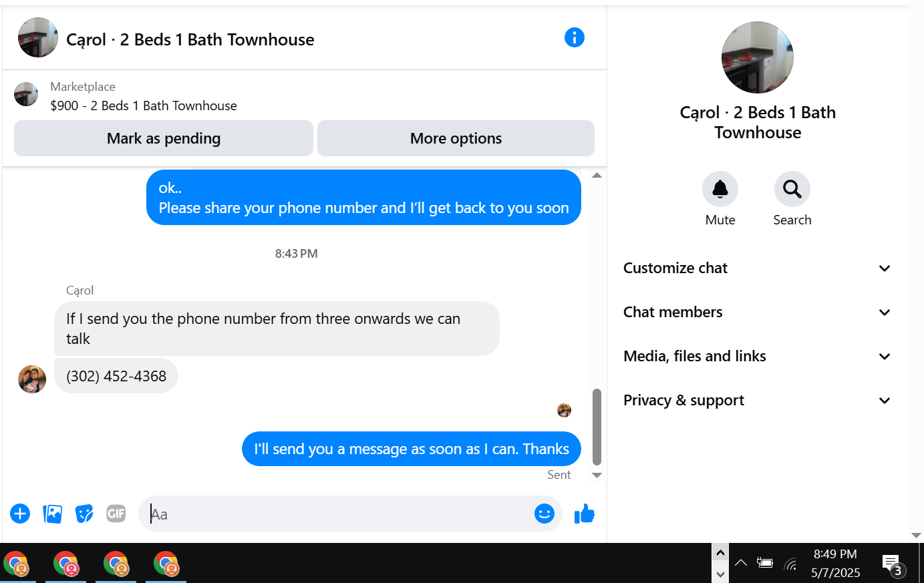Search in conversation with the magnifier icon
This screenshot has width=924, height=583.
pos(792,189)
